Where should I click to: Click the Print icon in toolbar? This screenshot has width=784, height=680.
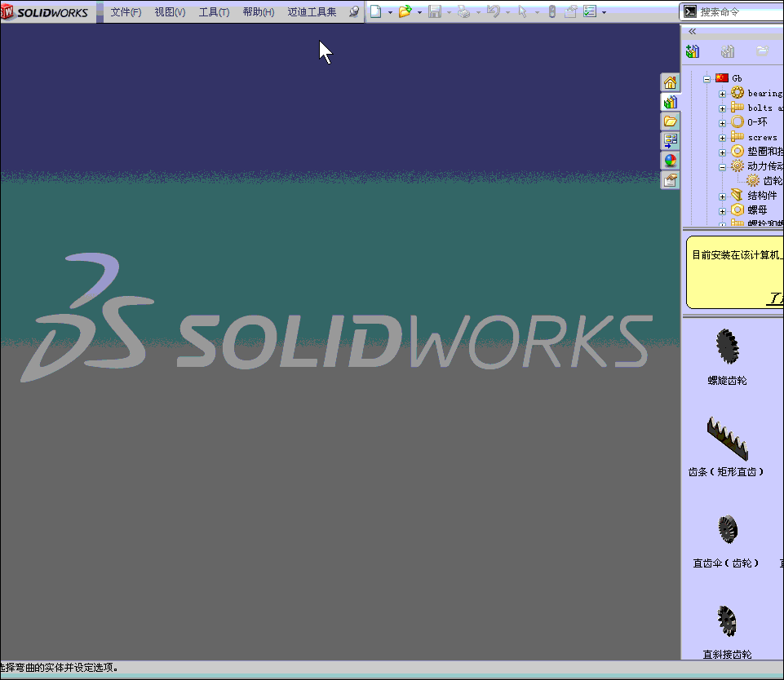(464, 11)
